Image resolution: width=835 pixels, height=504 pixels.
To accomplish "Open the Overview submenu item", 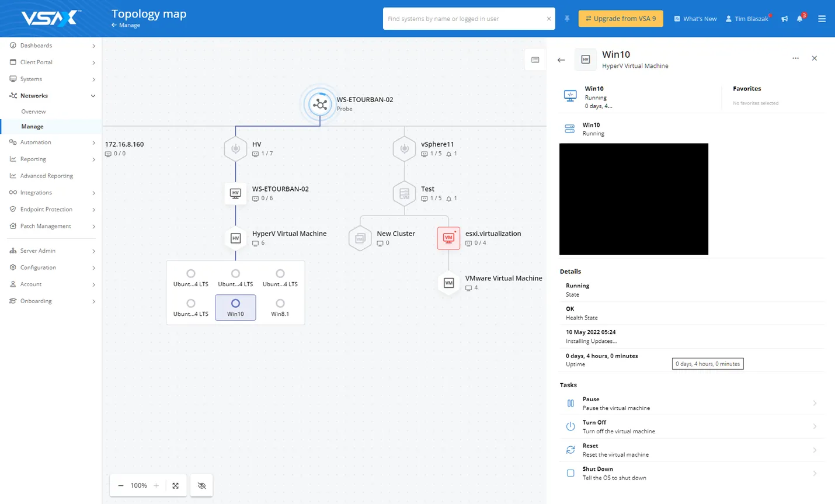I will 33,112.
